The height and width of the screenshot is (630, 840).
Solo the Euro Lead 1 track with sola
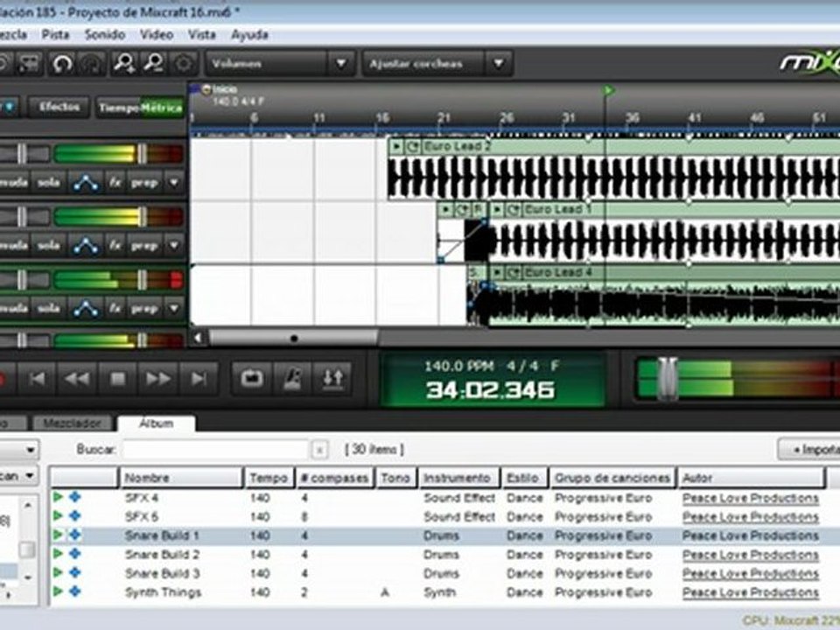click(x=49, y=246)
